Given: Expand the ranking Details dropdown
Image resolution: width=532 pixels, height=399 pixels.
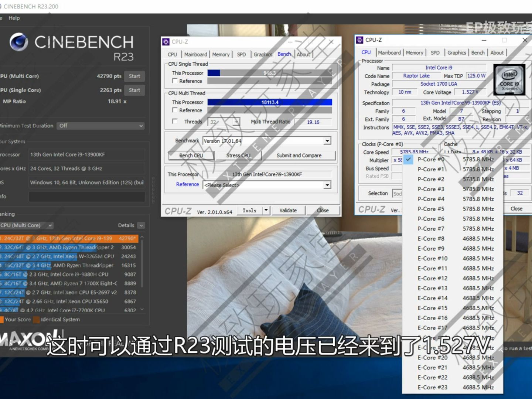Looking at the screenshot, I should pyautogui.click(x=141, y=225).
